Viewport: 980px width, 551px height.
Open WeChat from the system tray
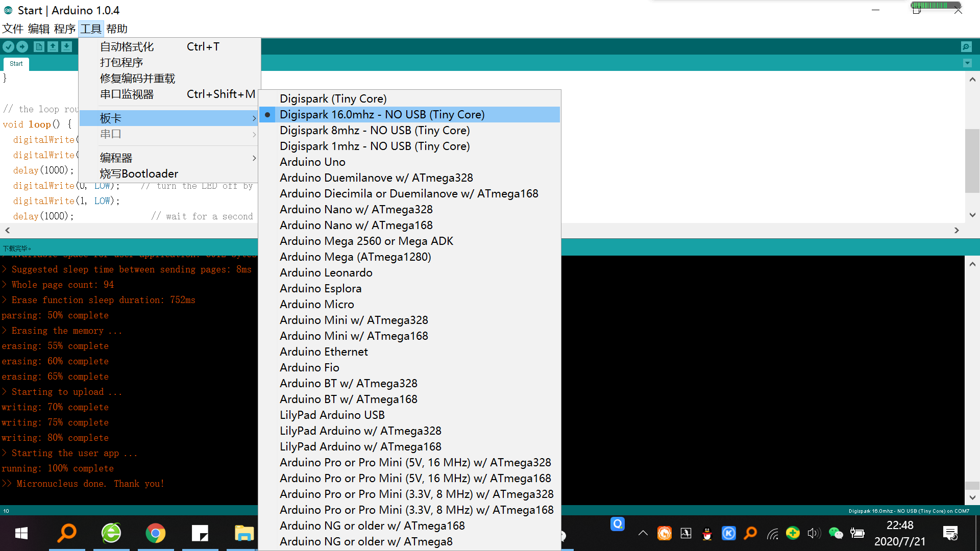click(x=836, y=533)
